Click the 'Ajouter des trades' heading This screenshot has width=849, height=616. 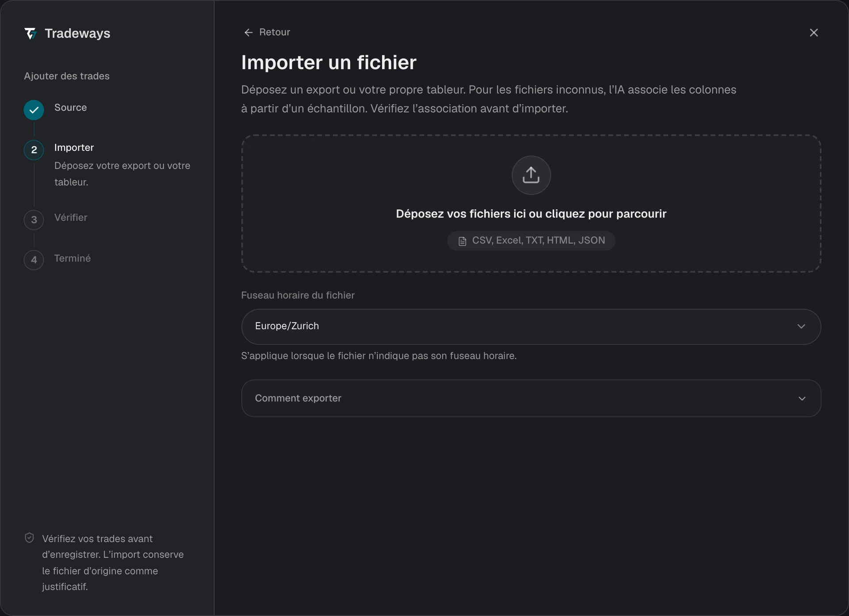67,76
